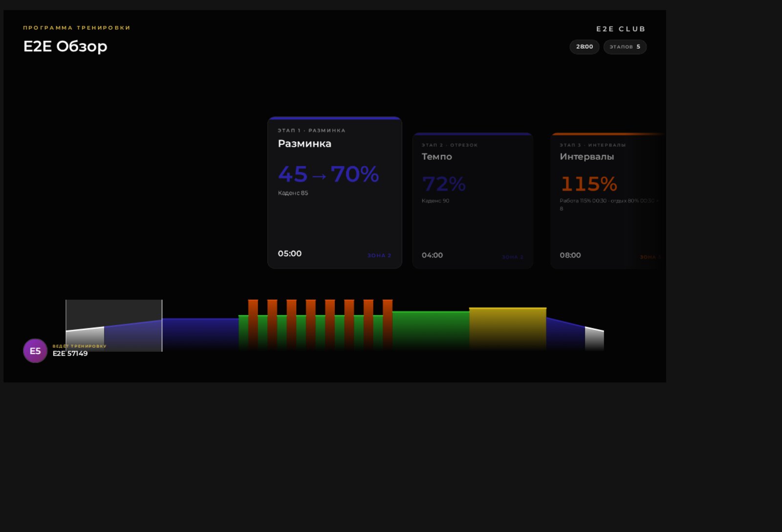Click the ВЕДЁТ ТРЕНИРОВКУ label
782x532 pixels.
(80, 346)
